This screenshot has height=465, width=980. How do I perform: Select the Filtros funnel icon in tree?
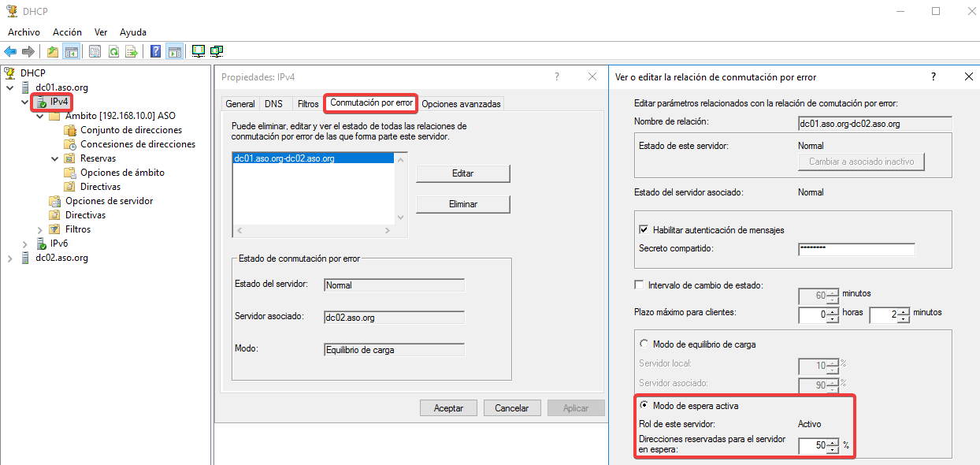[x=54, y=229]
